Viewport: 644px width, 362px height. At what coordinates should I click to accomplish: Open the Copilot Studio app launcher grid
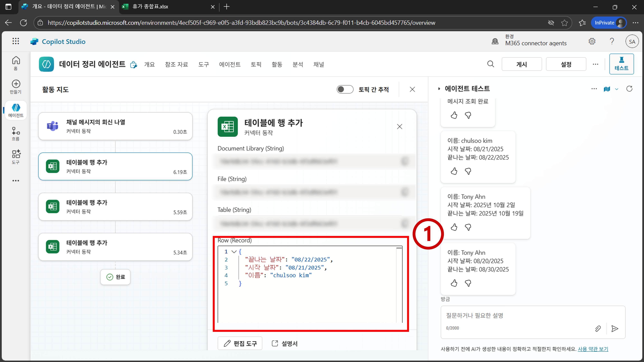tap(15, 41)
